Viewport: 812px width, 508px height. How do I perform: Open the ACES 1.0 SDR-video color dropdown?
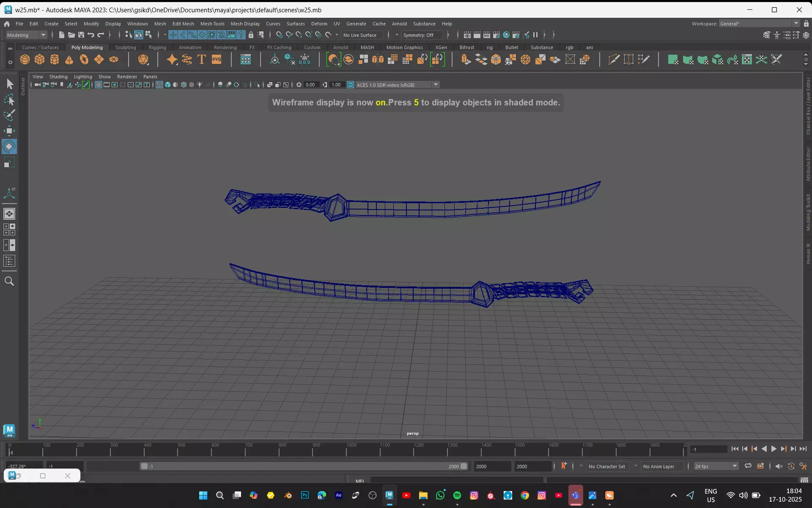tap(398, 85)
